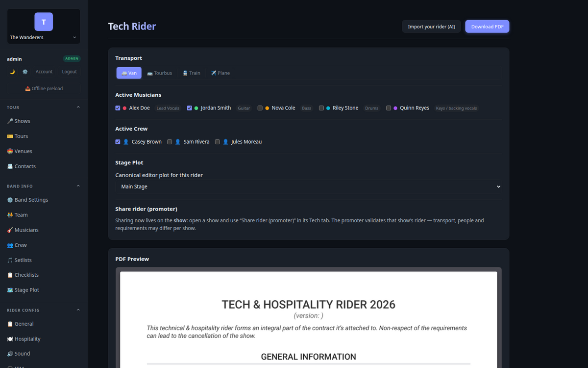Click Offline preload button
Screen dimensions: 588x368
[44, 88]
